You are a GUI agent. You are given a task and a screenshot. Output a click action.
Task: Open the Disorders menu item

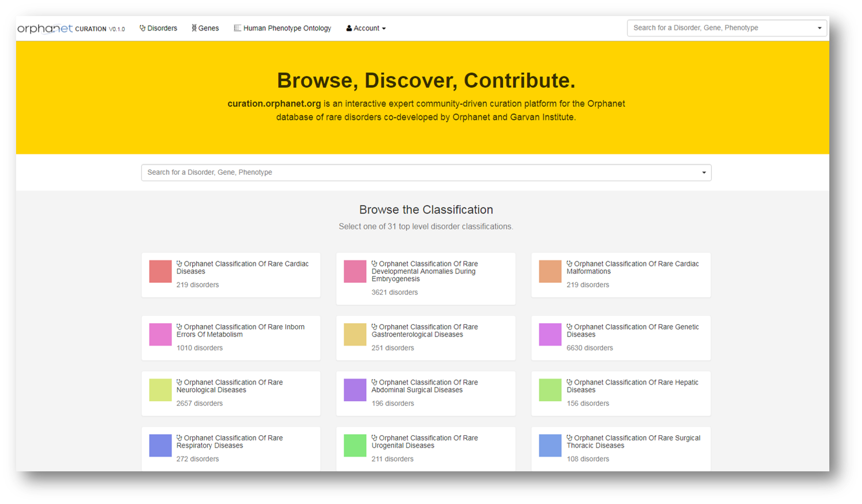(x=158, y=28)
